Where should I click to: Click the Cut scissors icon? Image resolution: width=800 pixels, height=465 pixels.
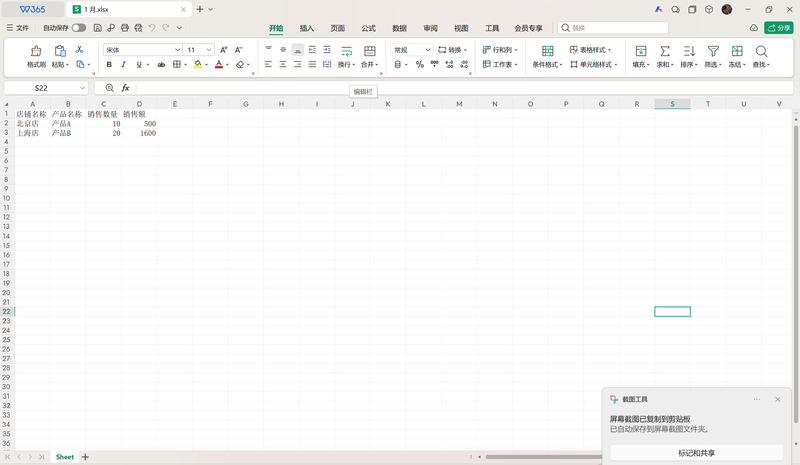[79, 50]
